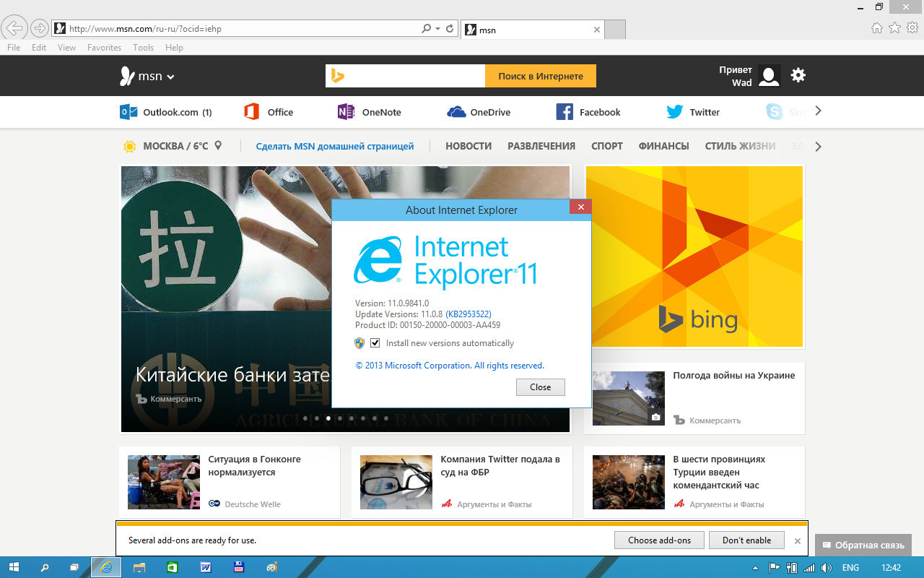The width and height of the screenshot is (924, 578).
Task: Click the MSN settings gear icon
Action: tap(798, 75)
